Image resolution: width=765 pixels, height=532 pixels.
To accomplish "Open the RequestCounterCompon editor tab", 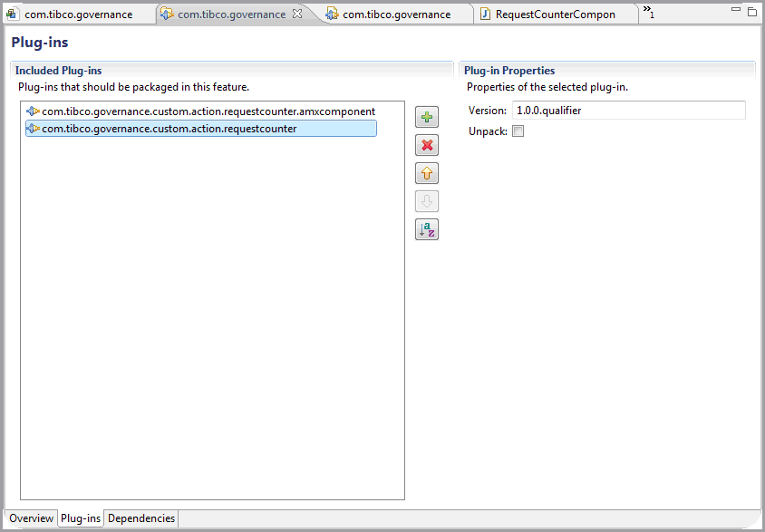I will [x=556, y=15].
